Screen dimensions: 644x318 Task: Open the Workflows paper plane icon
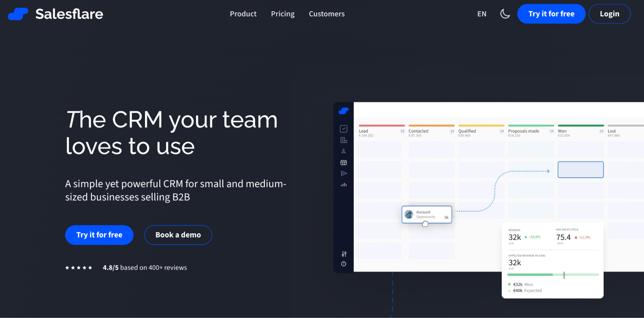point(344,174)
